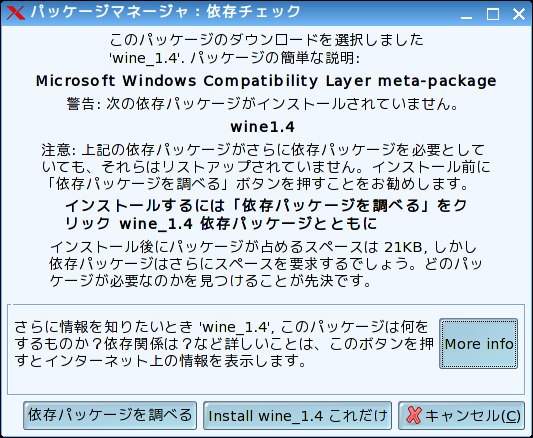
Task: Click the 21KB install size paragraph
Action: (x=266, y=264)
